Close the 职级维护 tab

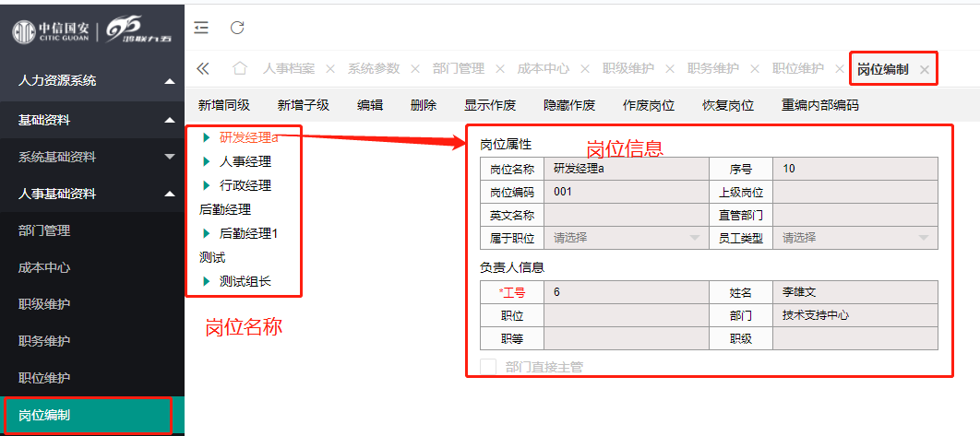669,69
